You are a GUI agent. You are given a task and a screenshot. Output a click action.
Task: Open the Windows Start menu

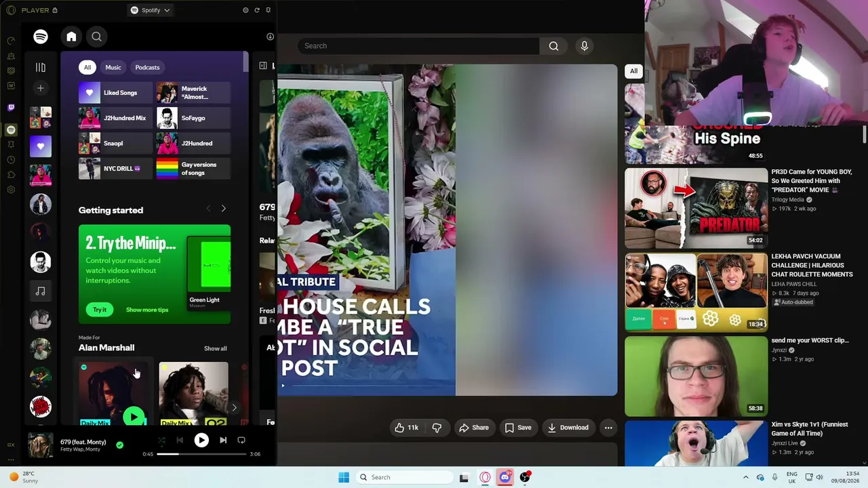(x=344, y=477)
